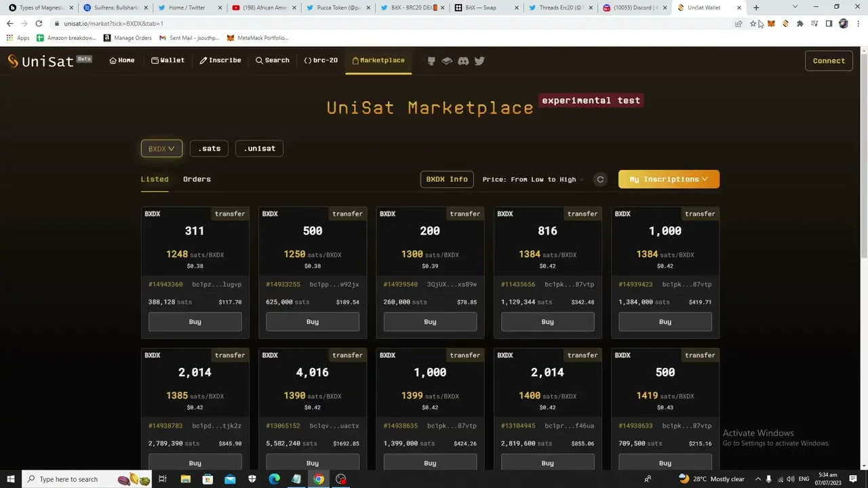Open the docs book icon in the header

tap(447, 61)
